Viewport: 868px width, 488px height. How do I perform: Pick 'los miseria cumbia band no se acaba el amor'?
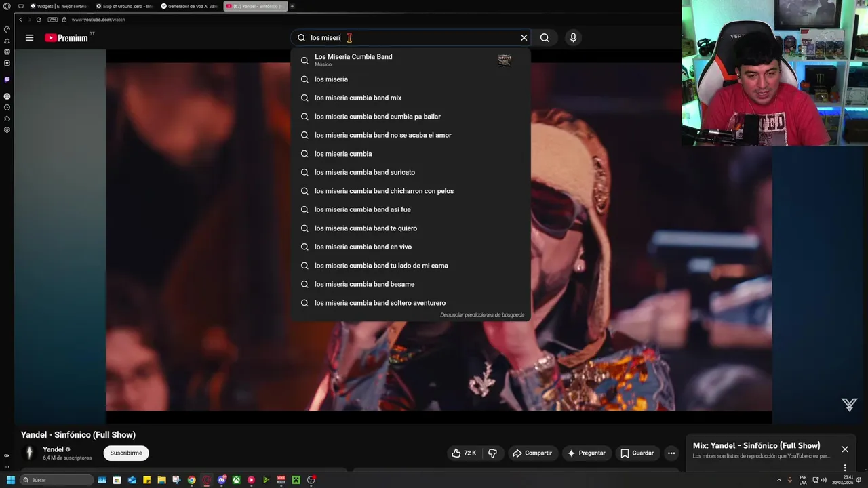tap(410, 135)
